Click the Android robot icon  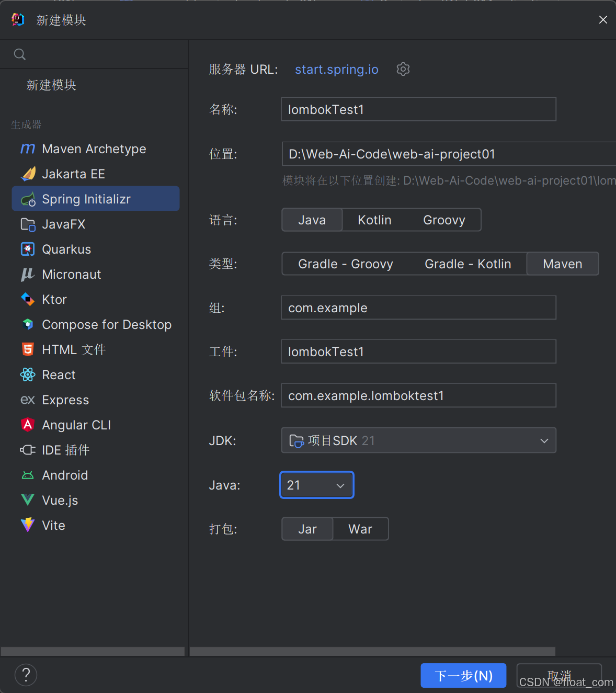pos(28,475)
